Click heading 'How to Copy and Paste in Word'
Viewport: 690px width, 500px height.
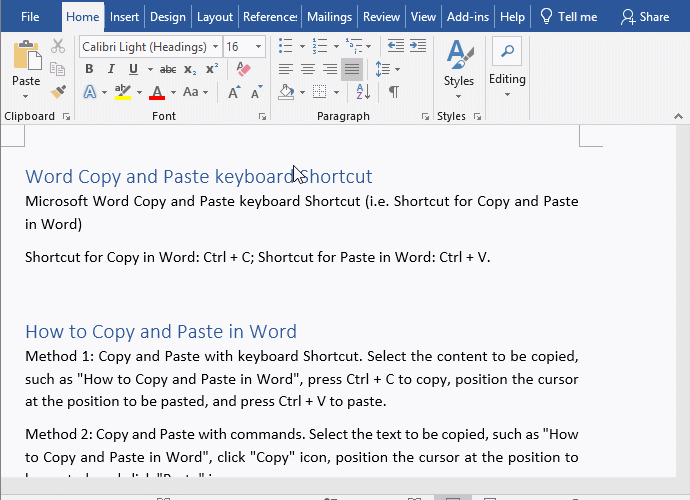coord(161,331)
